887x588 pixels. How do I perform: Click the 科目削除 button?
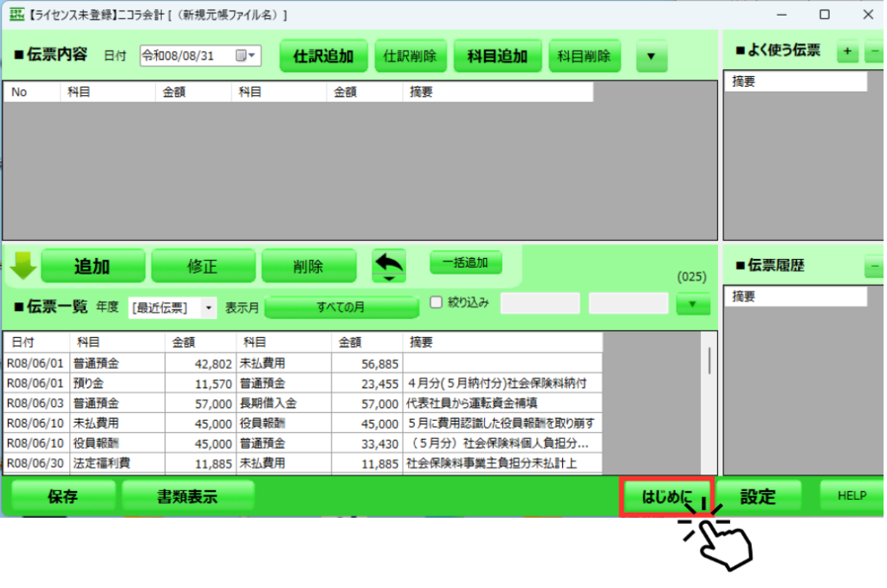(x=585, y=56)
